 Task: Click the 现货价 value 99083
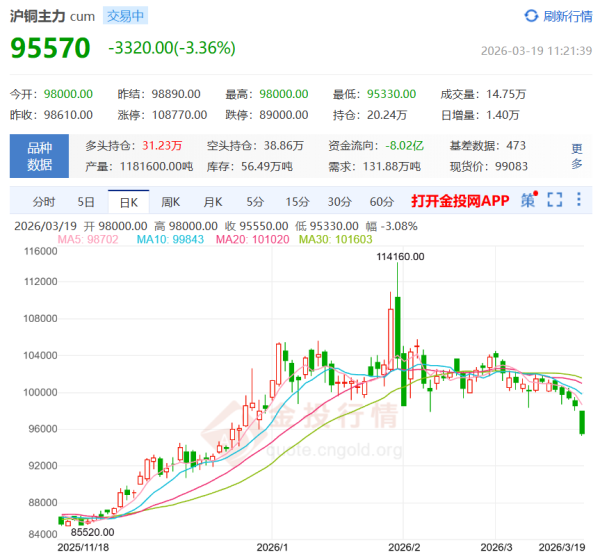pyautogui.click(x=512, y=166)
